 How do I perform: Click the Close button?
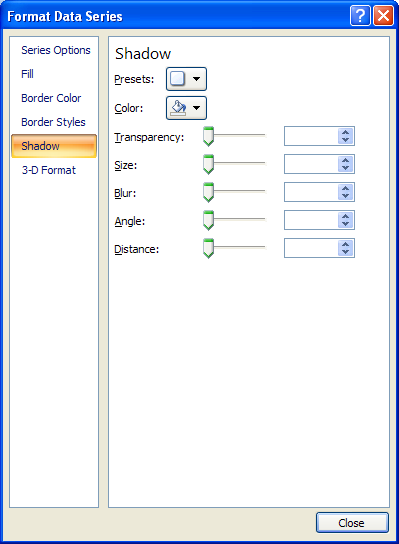click(x=352, y=522)
